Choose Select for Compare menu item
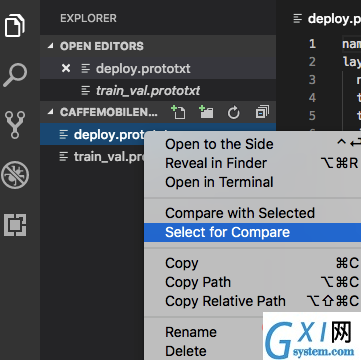Screen dimensions: 361x360 [252, 232]
